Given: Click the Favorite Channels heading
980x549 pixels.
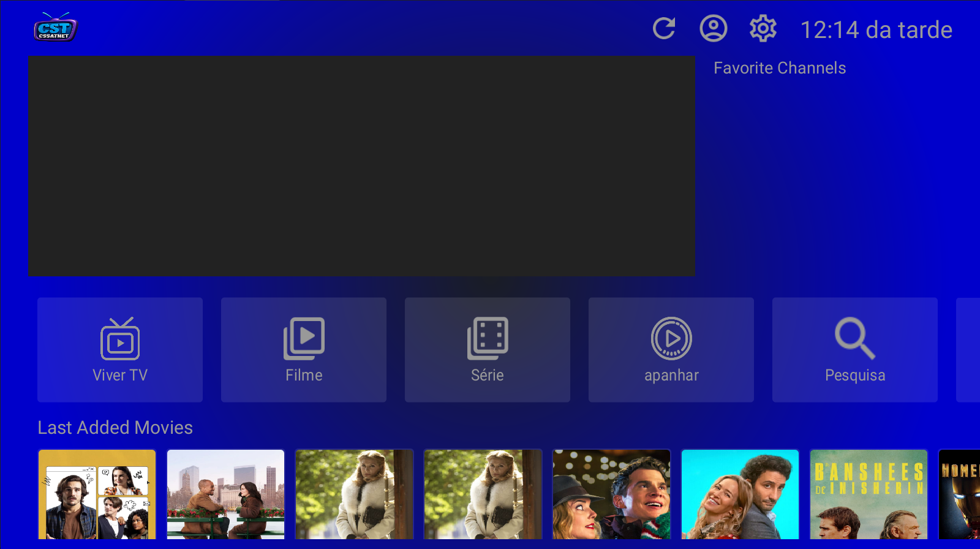Looking at the screenshot, I should (779, 68).
